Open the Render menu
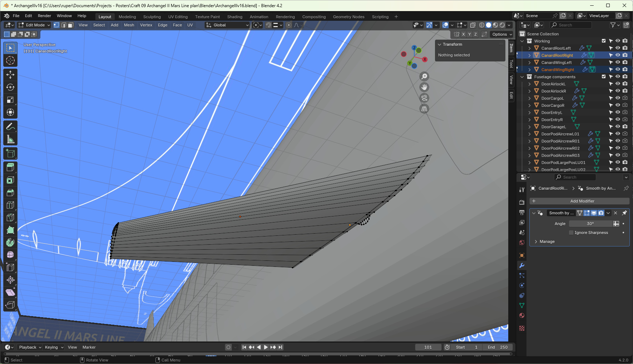 pos(44,16)
